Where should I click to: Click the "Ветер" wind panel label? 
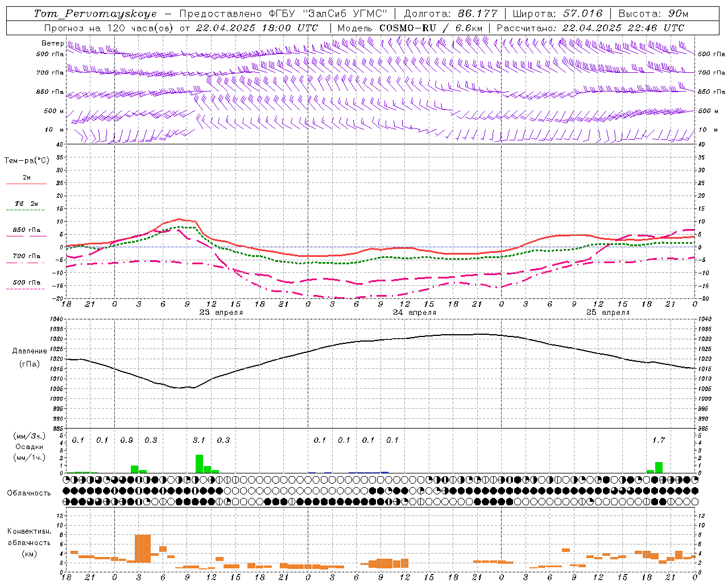tap(53, 43)
